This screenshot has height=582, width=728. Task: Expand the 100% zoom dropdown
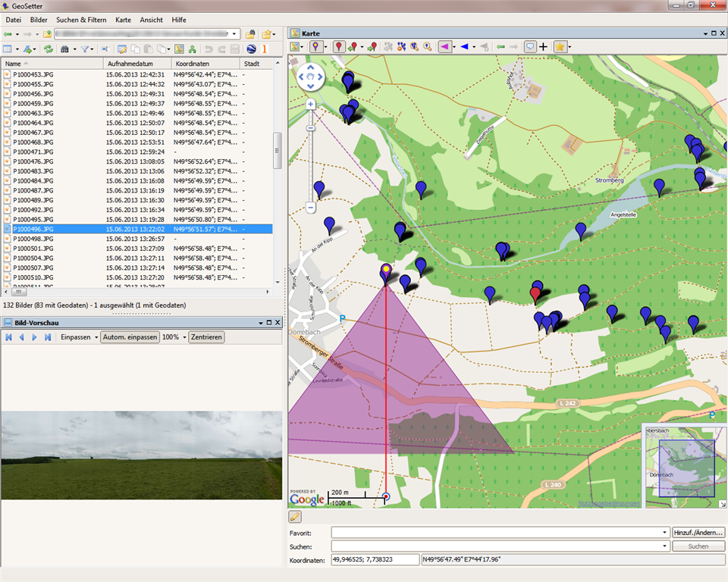(184, 337)
